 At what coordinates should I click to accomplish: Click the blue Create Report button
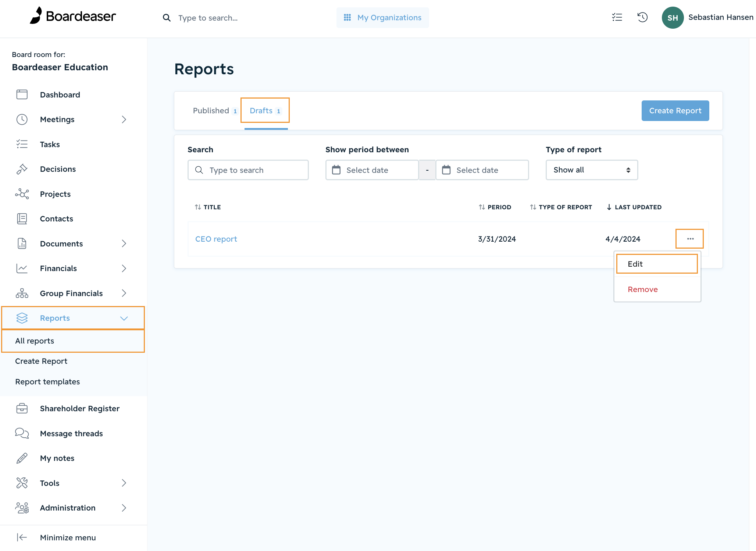(675, 111)
